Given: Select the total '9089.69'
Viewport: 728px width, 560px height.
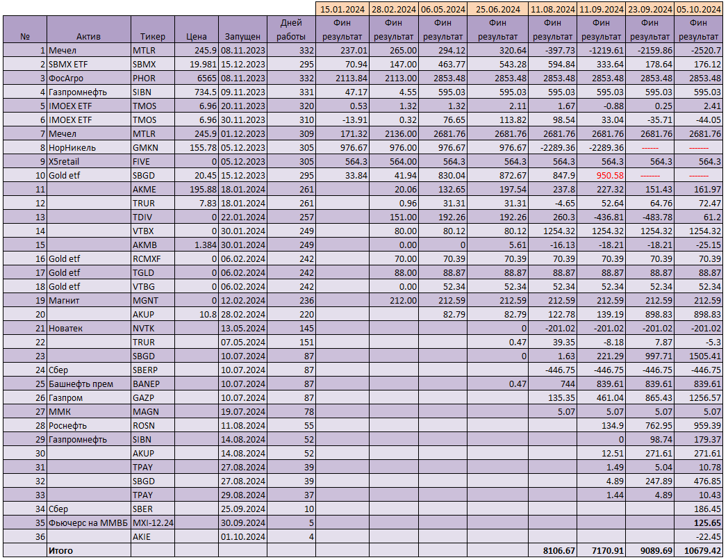Looking at the screenshot, I should (650, 551).
